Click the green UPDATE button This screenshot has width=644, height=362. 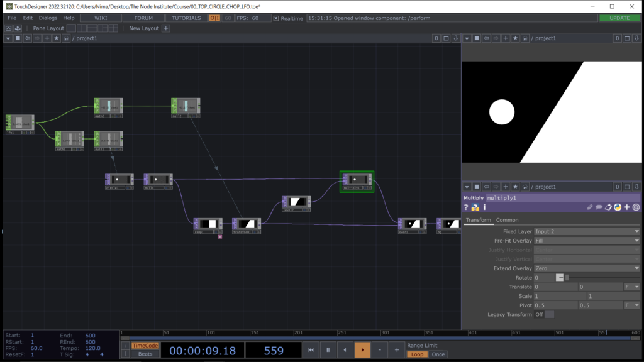(x=619, y=18)
